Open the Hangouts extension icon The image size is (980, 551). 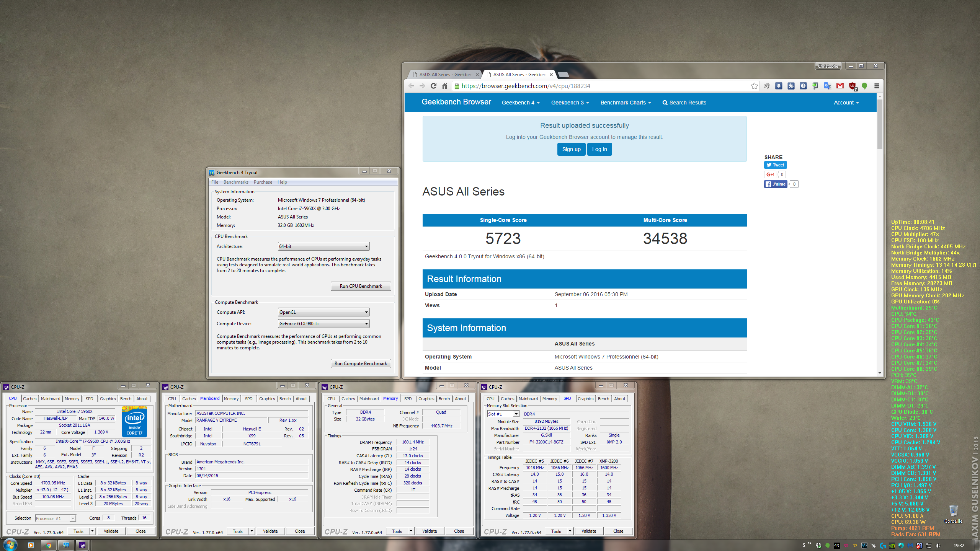pos(864,86)
